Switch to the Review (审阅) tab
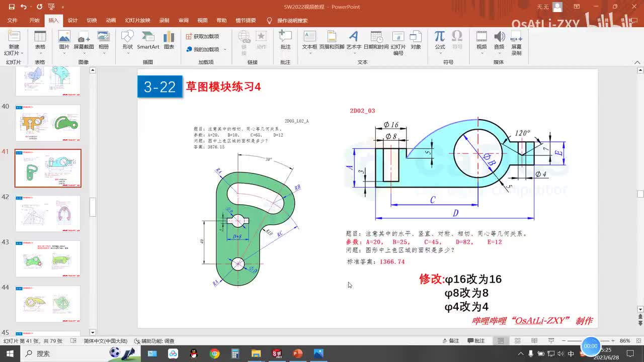644x362 pixels. 183,21
